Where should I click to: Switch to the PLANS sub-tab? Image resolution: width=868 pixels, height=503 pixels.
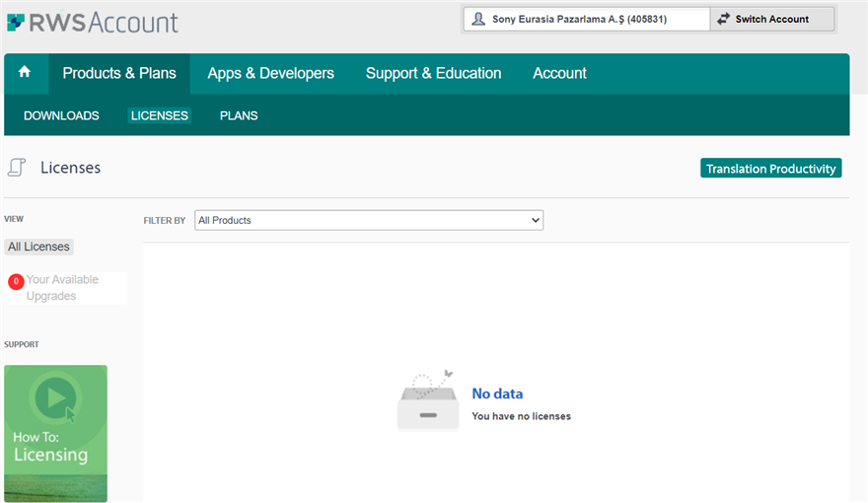239,115
